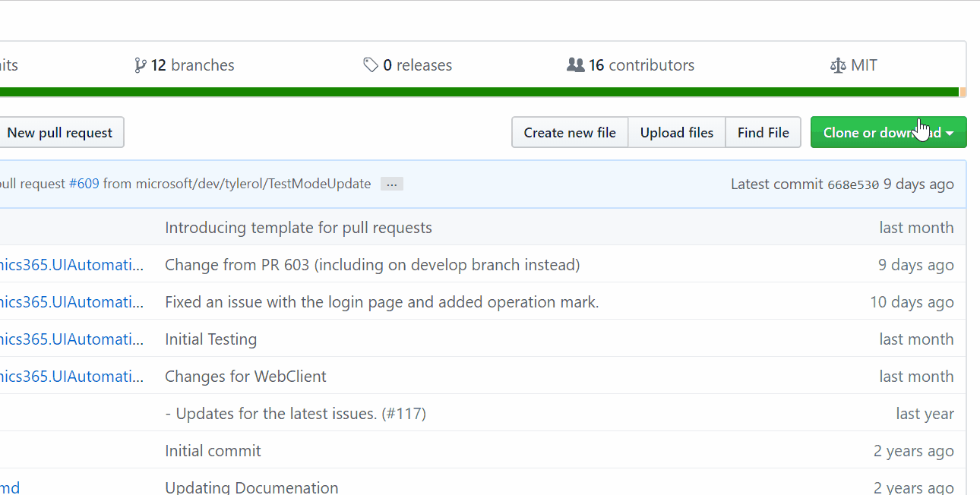Click the branches fork icon
The image size is (980, 495).
pos(140,65)
